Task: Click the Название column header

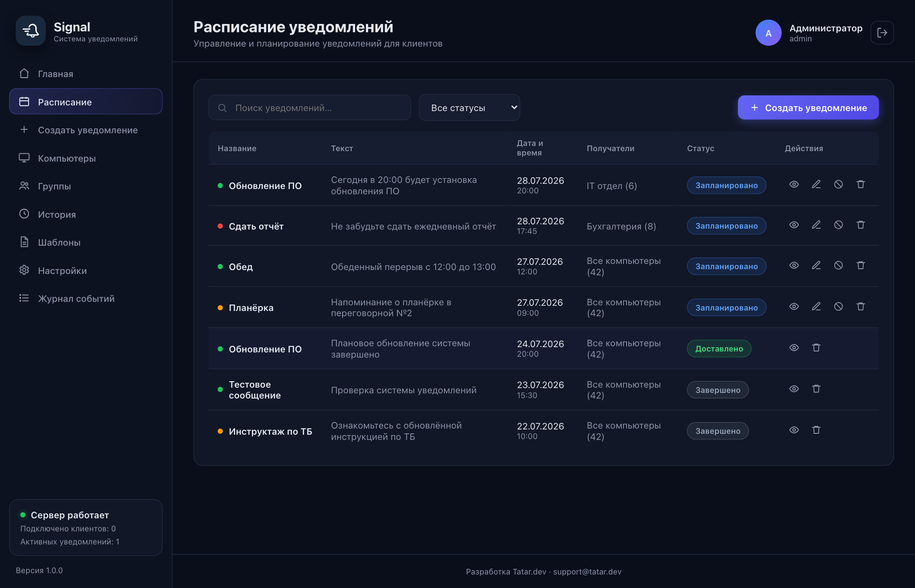Action: 237,148
